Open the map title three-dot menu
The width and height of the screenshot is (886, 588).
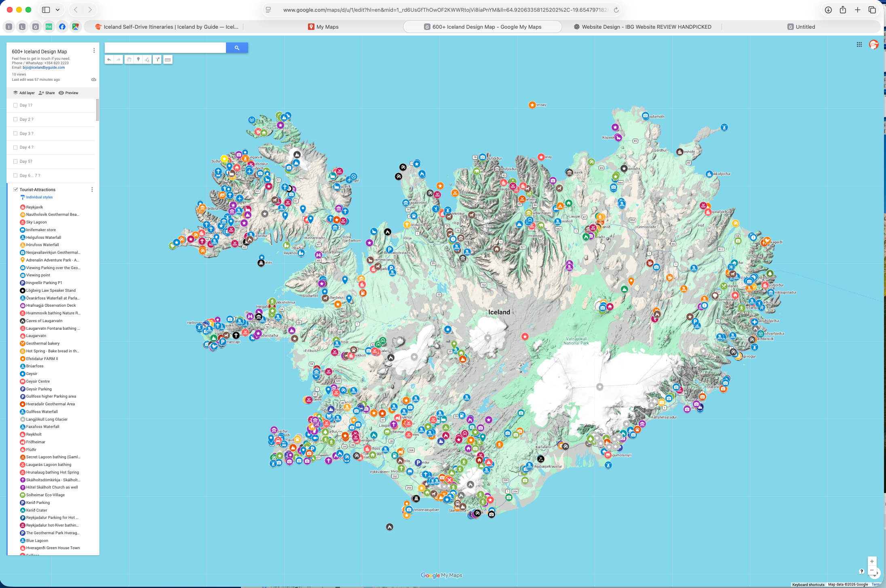(94, 51)
